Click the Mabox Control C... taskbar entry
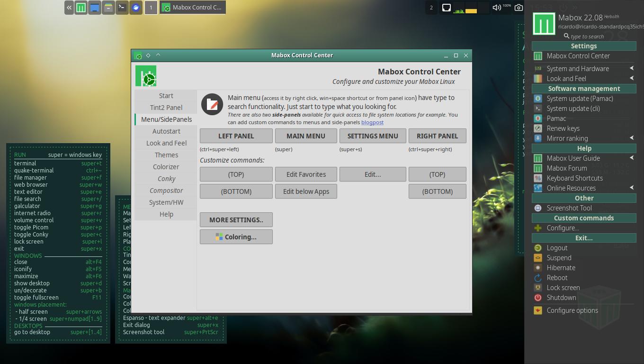The width and height of the screenshot is (644, 364). [192, 8]
